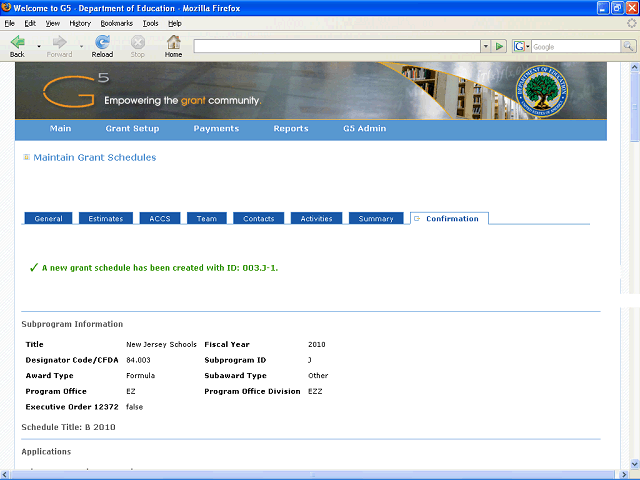Image resolution: width=640 pixels, height=480 pixels.
Task: Switch to the Activities tab
Action: pyautogui.click(x=316, y=218)
